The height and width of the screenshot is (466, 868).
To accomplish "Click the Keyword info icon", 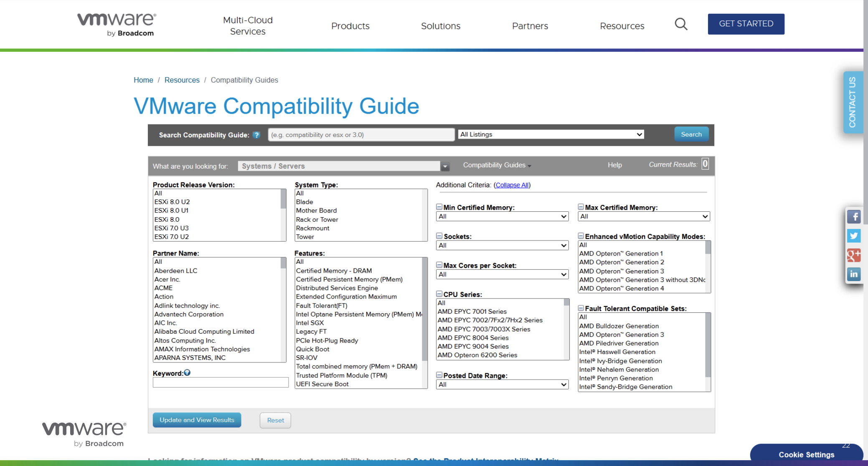I will [187, 373].
